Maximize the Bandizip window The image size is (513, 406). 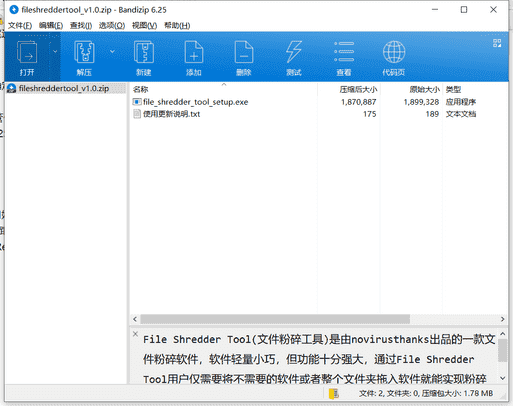pos(464,10)
